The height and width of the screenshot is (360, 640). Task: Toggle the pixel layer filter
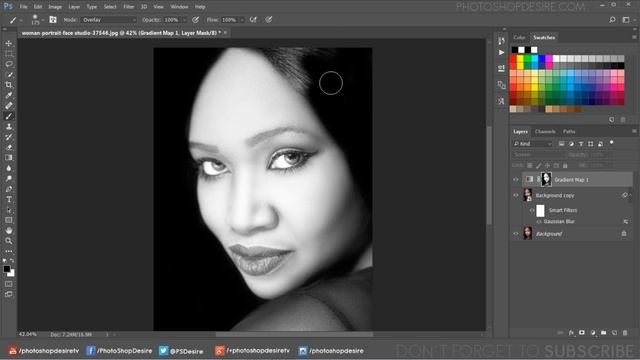click(x=562, y=144)
